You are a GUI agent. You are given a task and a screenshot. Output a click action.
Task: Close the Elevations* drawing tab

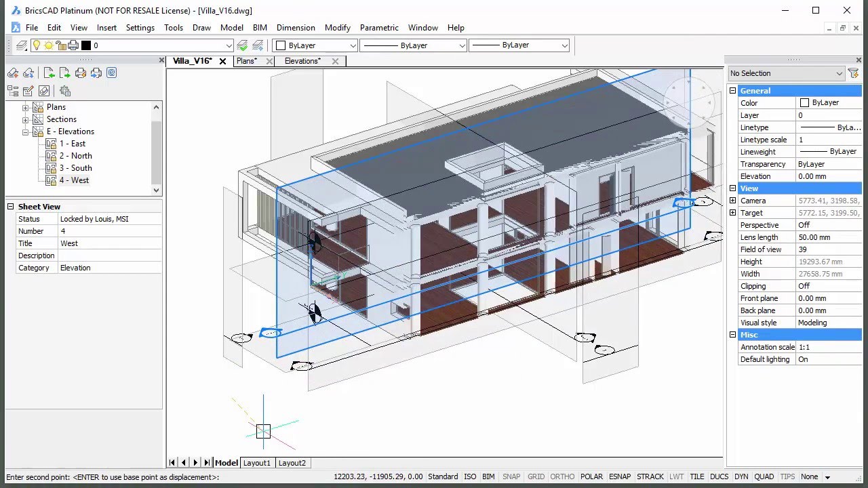tap(335, 61)
